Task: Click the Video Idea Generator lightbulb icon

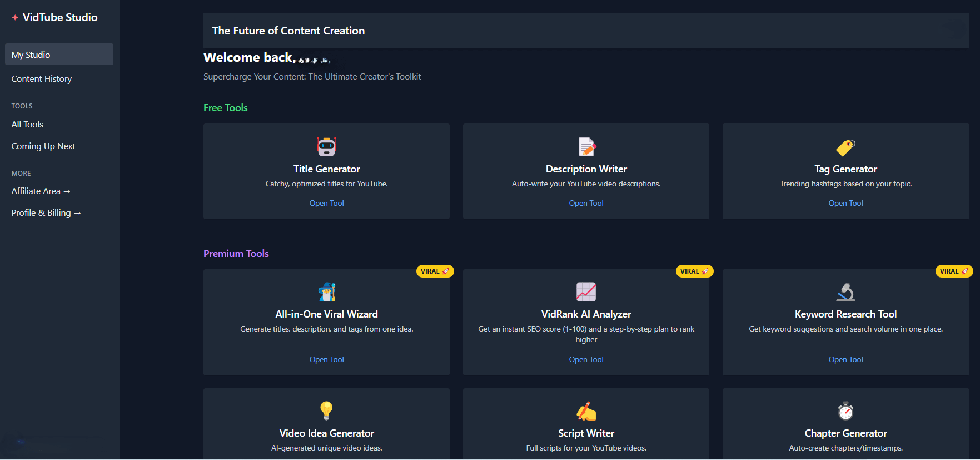Action: click(x=326, y=411)
